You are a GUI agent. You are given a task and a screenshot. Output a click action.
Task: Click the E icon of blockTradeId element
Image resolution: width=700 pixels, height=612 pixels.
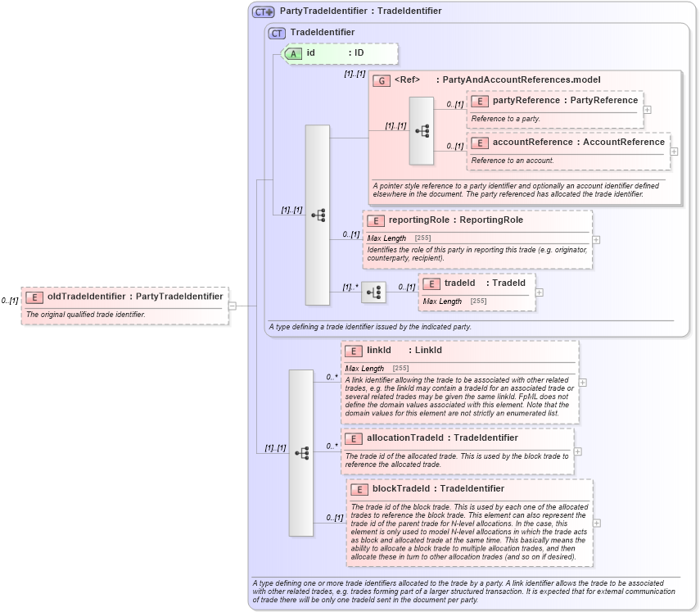[359, 490]
